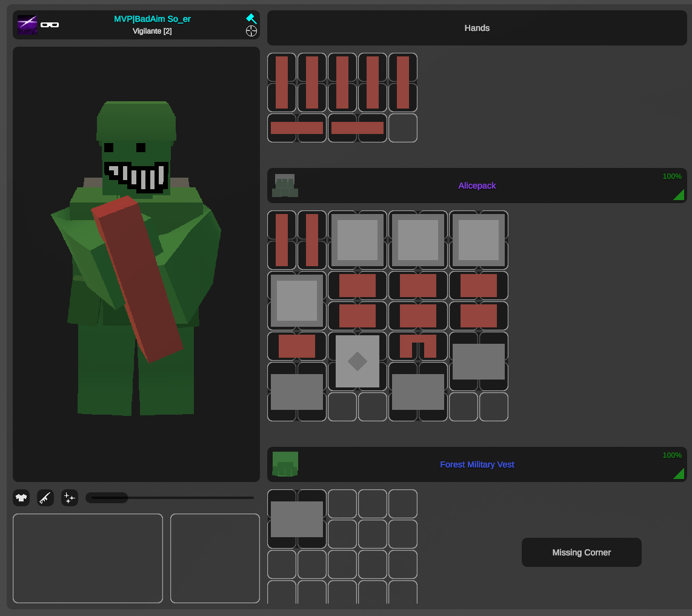Click the 100% value on Alicepack
The width and height of the screenshot is (692, 616).
tap(671, 176)
